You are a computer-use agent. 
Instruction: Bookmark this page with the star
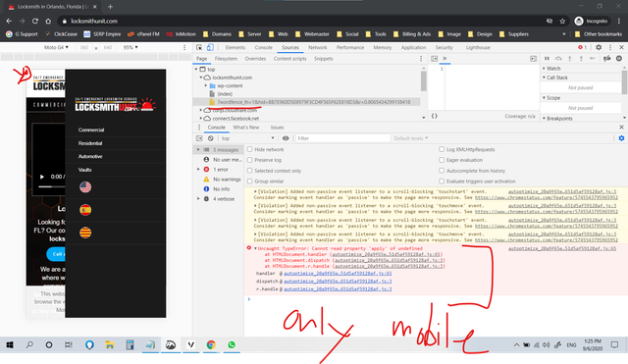pyautogui.click(x=562, y=21)
